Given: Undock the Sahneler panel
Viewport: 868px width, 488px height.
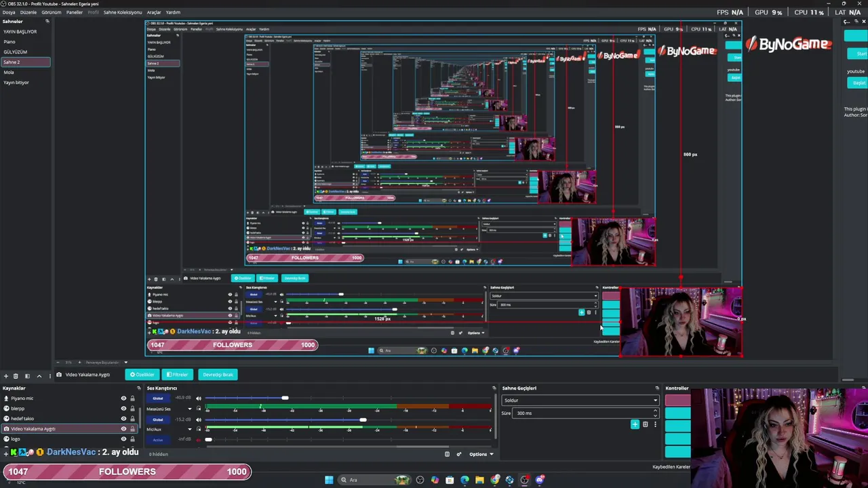Looking at the screenshot, I should (x=47, y=22).
